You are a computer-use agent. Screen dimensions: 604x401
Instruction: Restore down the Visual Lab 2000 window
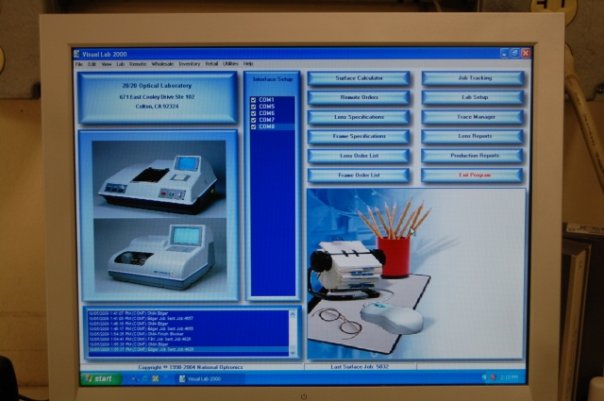(515, 53)
